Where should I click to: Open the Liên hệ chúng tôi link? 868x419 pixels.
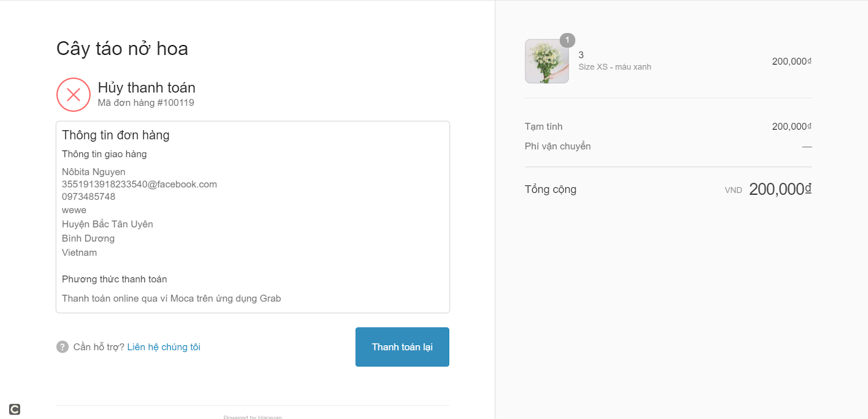point(164,347)
